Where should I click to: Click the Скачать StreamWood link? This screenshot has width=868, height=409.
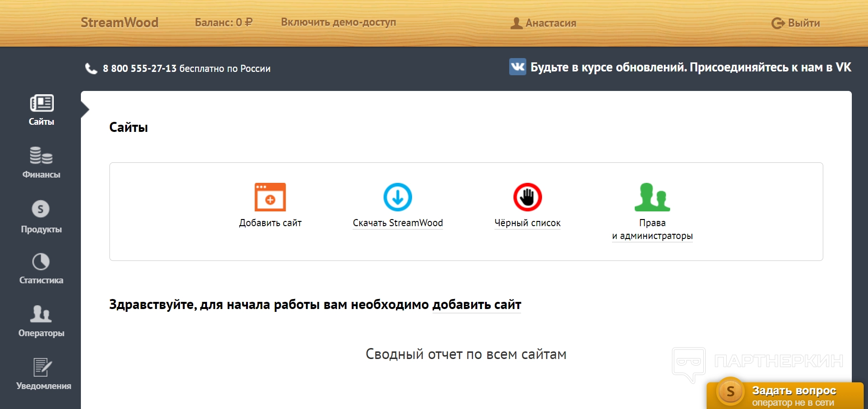pyautogui.click(x=397, y=223)
